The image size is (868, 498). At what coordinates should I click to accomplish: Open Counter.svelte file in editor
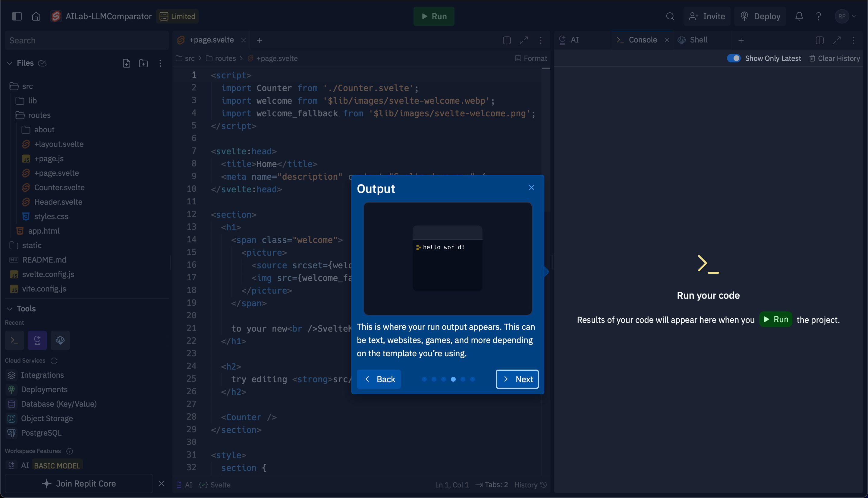pos(59,187)
